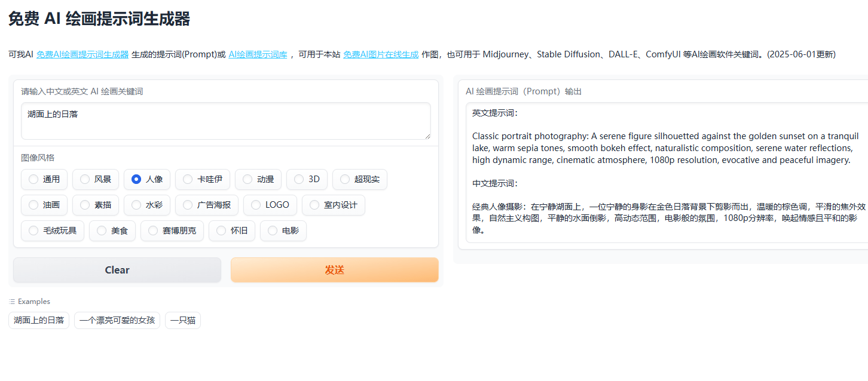Screen dimensions: 868x381
Task: Select the 一只猫 example prompt
Action: [x=183, y=320]
